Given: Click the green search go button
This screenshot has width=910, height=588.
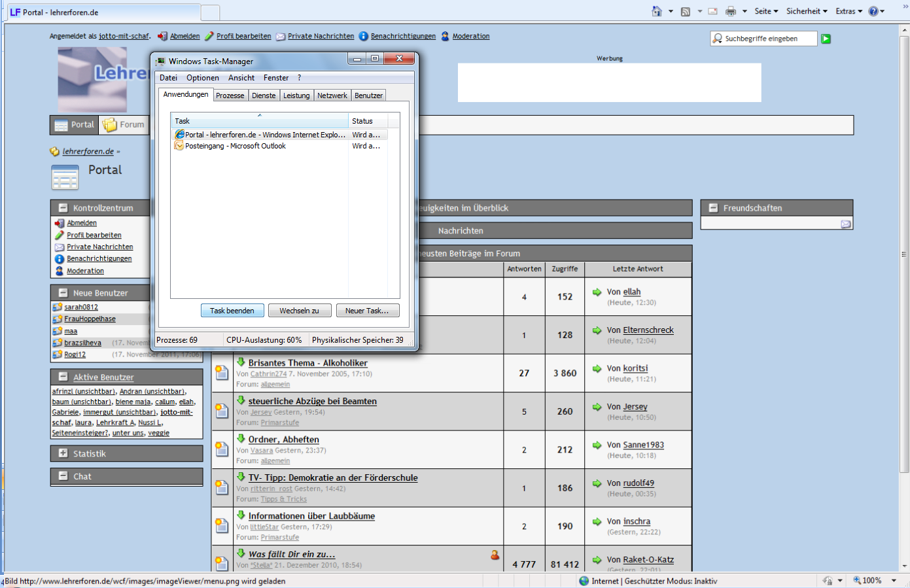Looking at the screenshot, I should [826, 39].
